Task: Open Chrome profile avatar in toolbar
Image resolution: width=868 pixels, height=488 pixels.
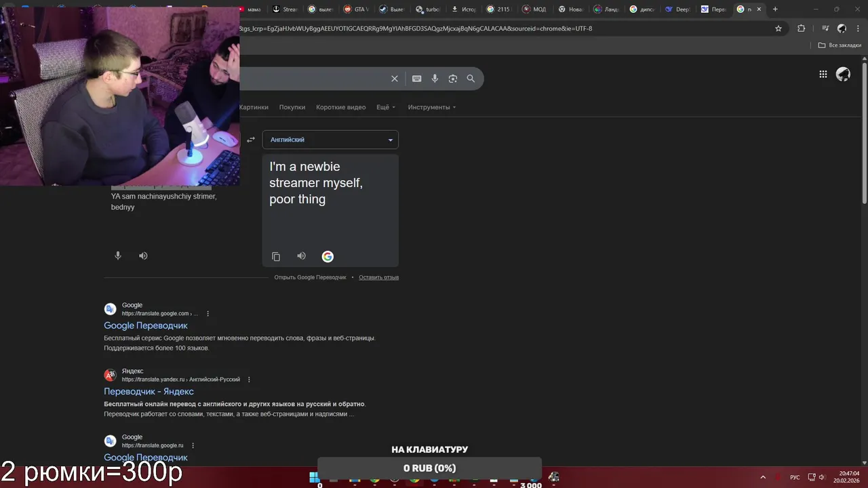Action: [842, 28]
